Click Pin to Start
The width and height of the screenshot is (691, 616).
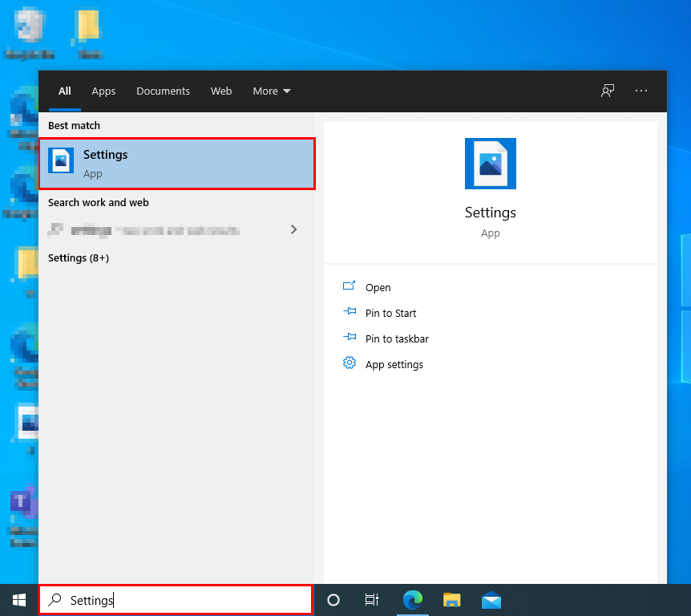[391, 313]
